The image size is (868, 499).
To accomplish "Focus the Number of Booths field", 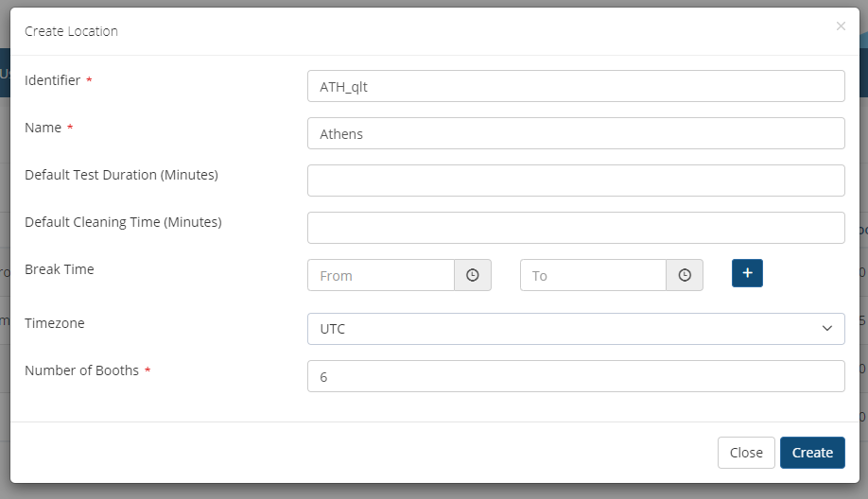I will coord(576,376).
